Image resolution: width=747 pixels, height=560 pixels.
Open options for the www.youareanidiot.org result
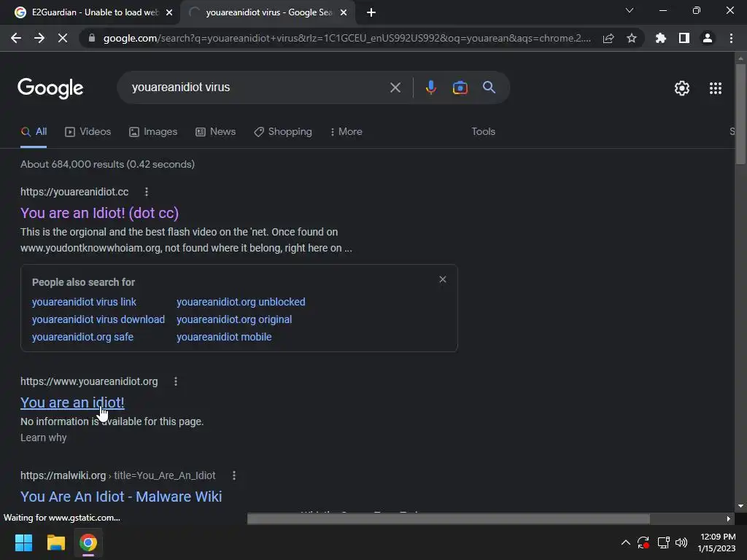[x=176, y=381]
